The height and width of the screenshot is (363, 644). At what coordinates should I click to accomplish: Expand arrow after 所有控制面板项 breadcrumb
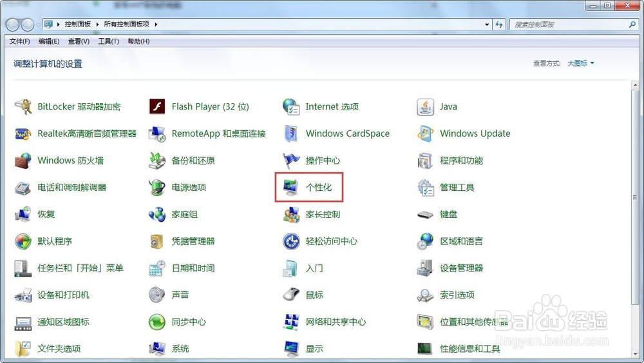click(x=156, y=25)
